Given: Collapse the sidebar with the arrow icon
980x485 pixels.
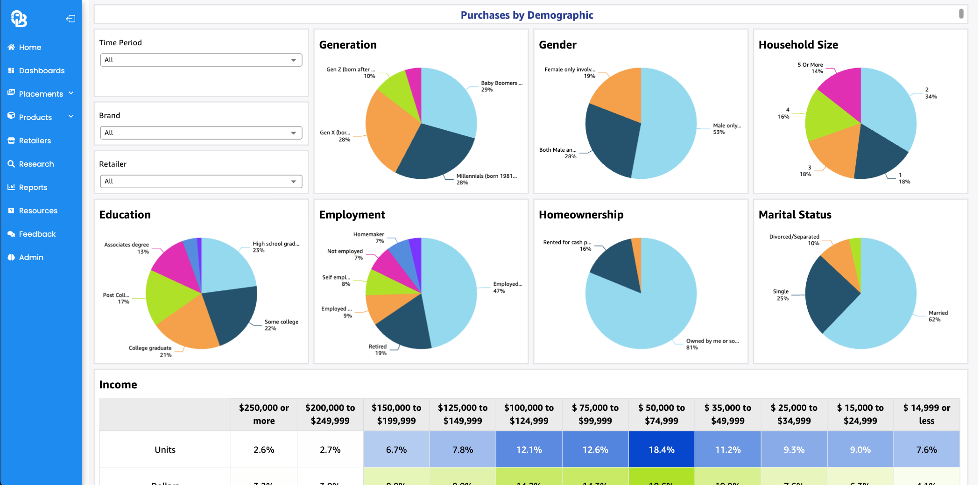Looking at the screenshot, I should click(71, 19).
